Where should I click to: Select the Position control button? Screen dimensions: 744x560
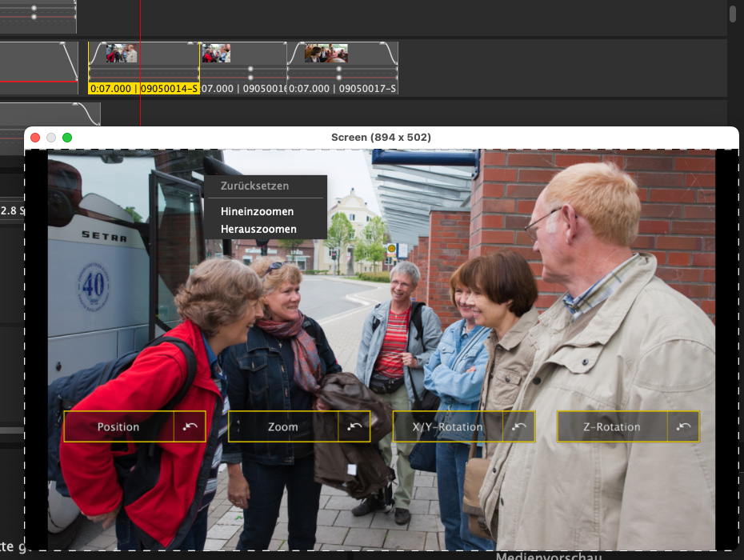(x=118, y=427)
